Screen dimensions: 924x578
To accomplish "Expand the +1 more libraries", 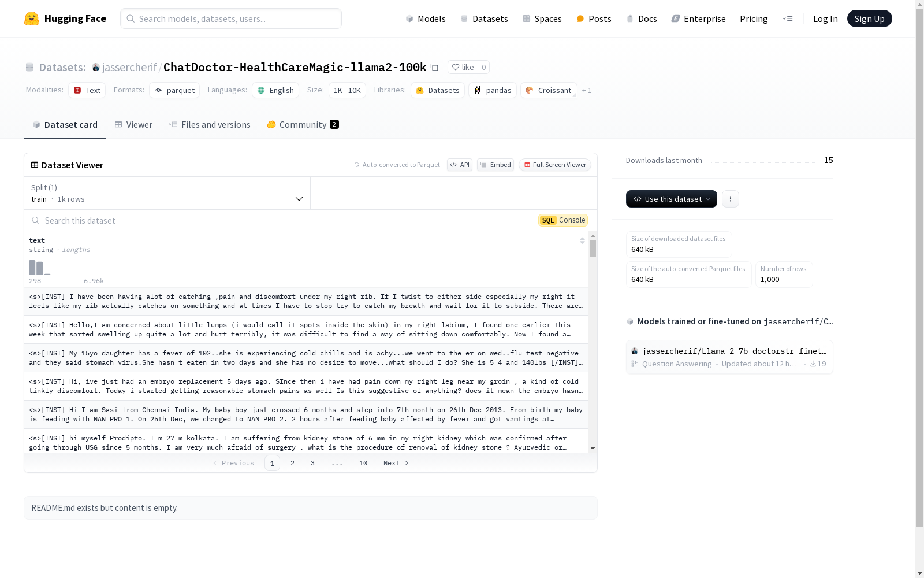I will [587, 90].
